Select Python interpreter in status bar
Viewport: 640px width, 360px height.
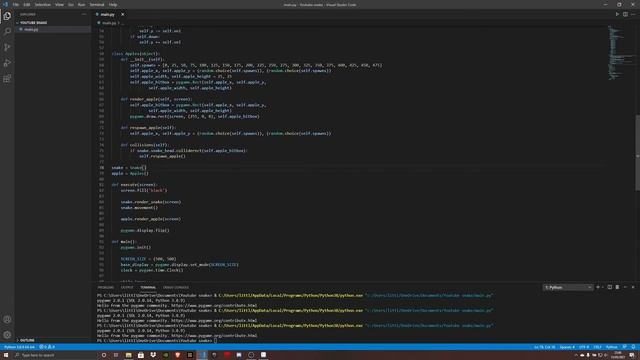tap(19, 347)
